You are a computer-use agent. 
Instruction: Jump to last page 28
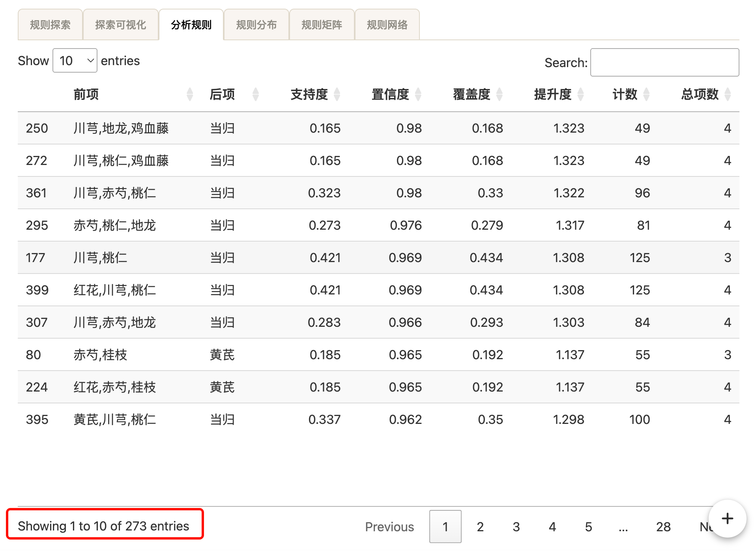click(663, 527)
